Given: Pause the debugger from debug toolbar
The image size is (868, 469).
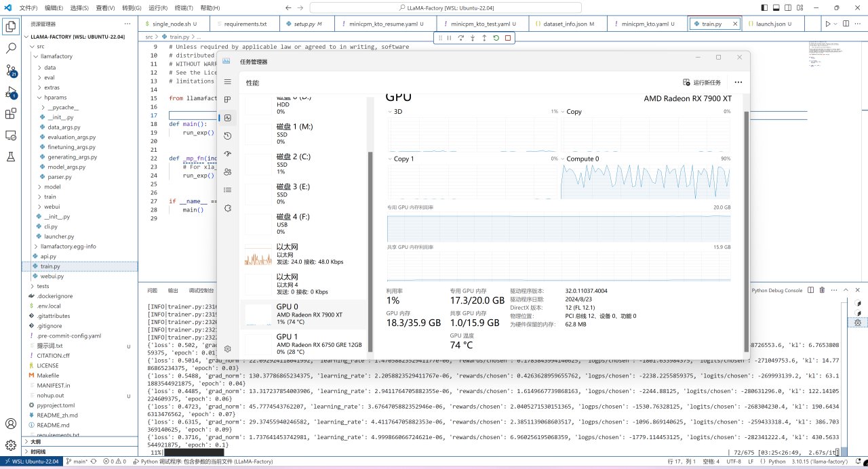Looking at the screenshot, I should point(449,38).
